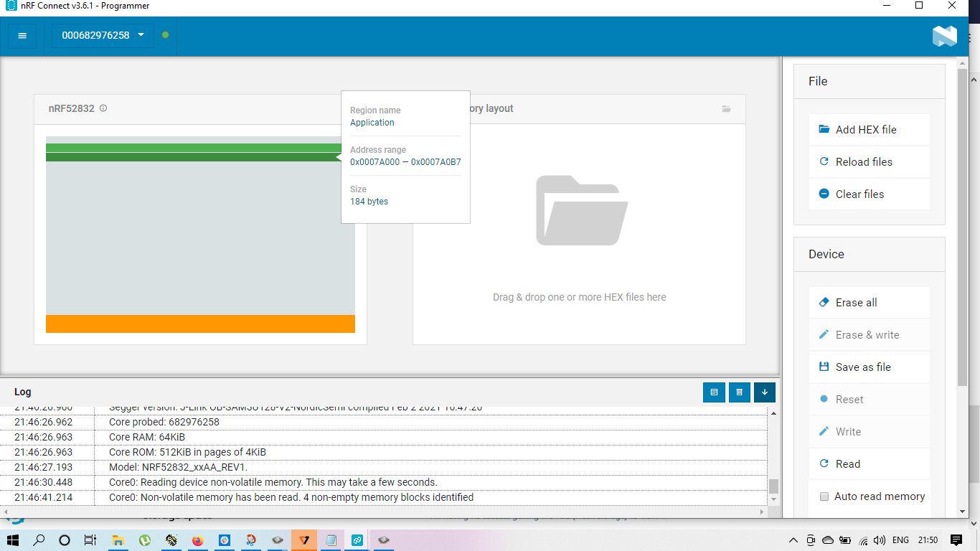Viewport: 980px width, 551px height.
Task: Open the device selector 000682976258 dropdown
Action: (x=103, y=35)
